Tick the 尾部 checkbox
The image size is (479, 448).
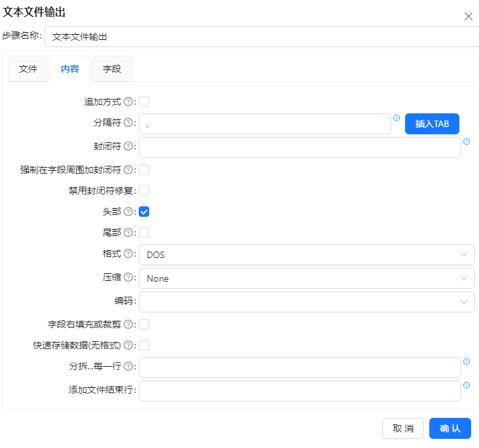tap(145, 233)
